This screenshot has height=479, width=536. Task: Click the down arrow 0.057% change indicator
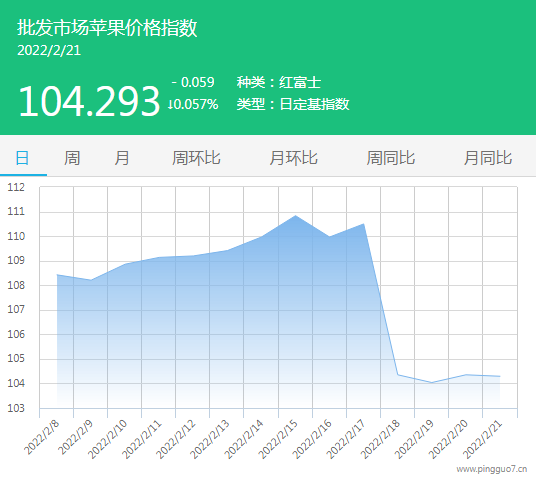click(193, 104)
